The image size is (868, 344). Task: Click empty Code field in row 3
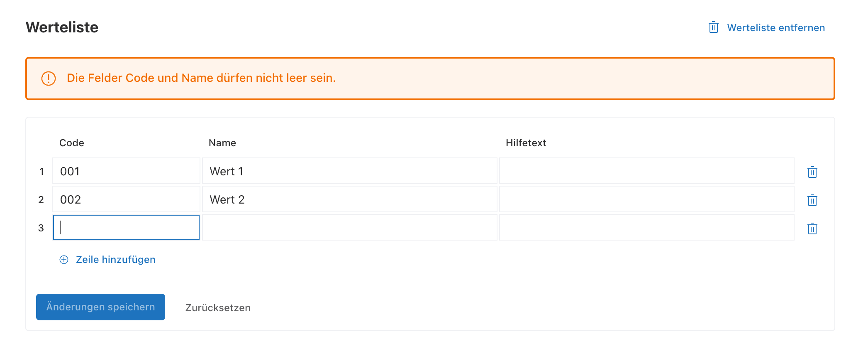126,227
